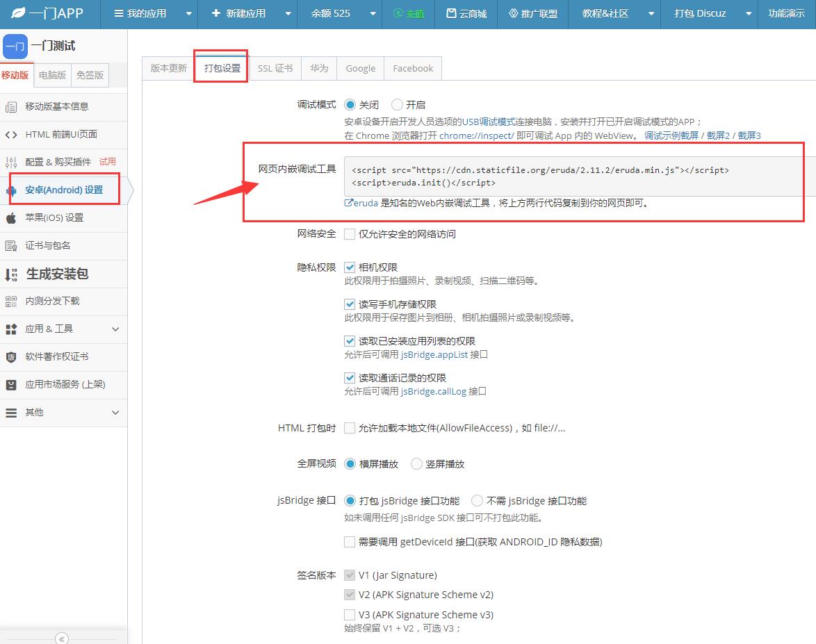Select 移动版 platform tab
Screen dimensions: 816x644
(x=15, y=76)
